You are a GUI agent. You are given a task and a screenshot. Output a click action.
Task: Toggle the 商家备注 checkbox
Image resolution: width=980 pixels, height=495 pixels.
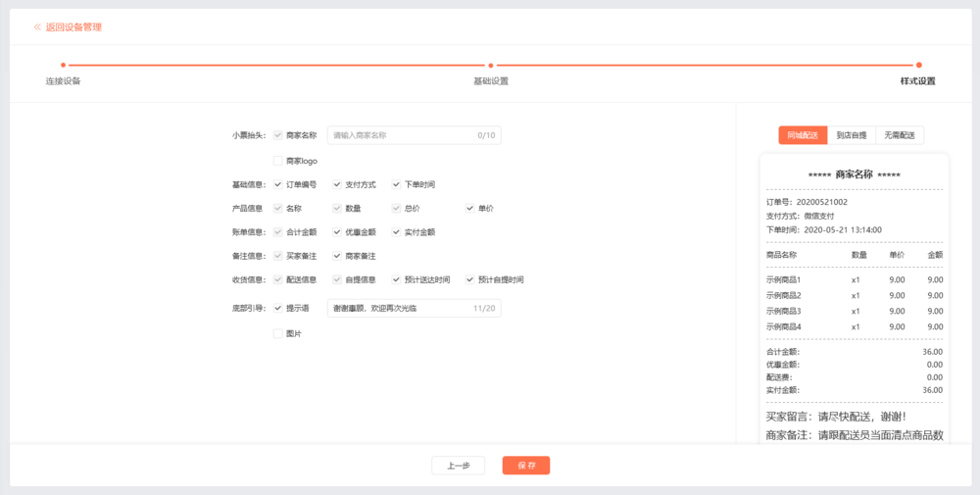click(x=337, y=256)
